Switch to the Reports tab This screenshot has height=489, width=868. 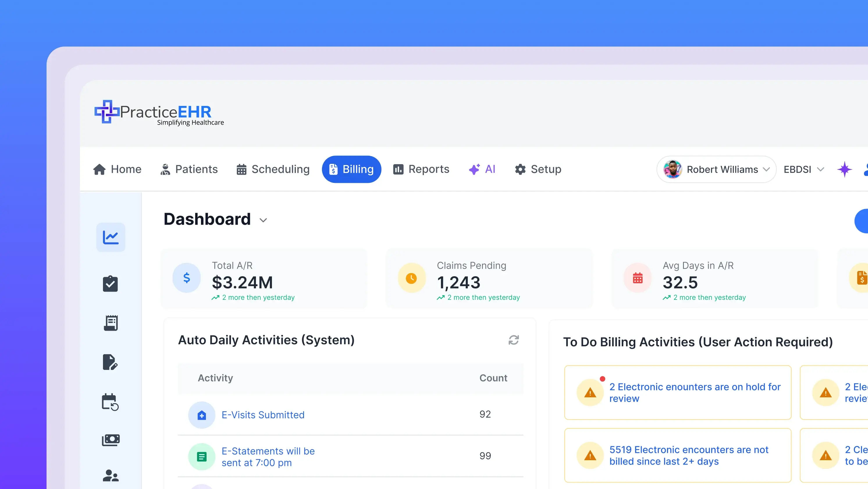pyautogui.click(x=421, y=169)
